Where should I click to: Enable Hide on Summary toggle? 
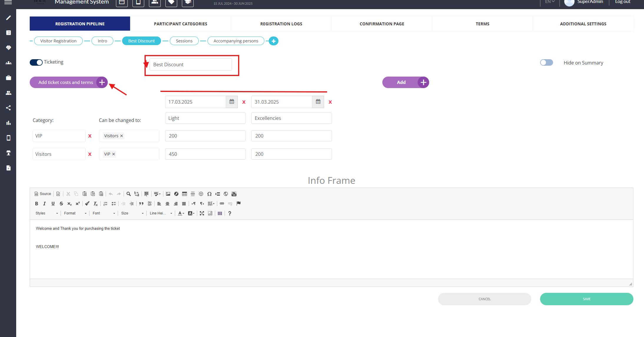tap(546, 63)
